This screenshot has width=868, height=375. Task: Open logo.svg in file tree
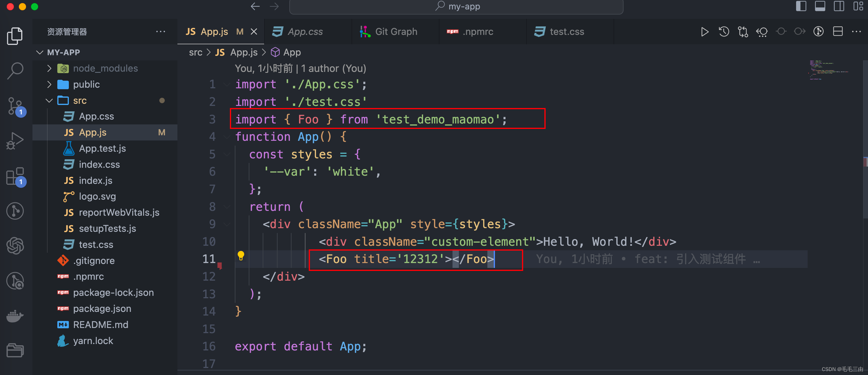97,196
